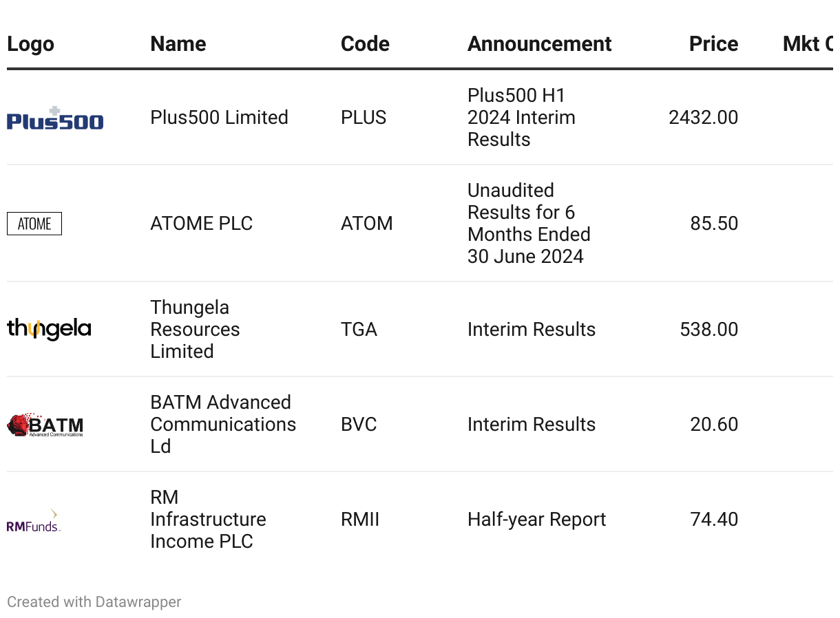Click the Code column header
The height and width of the screenshot is (618, 840).
[x=365, y=44]
